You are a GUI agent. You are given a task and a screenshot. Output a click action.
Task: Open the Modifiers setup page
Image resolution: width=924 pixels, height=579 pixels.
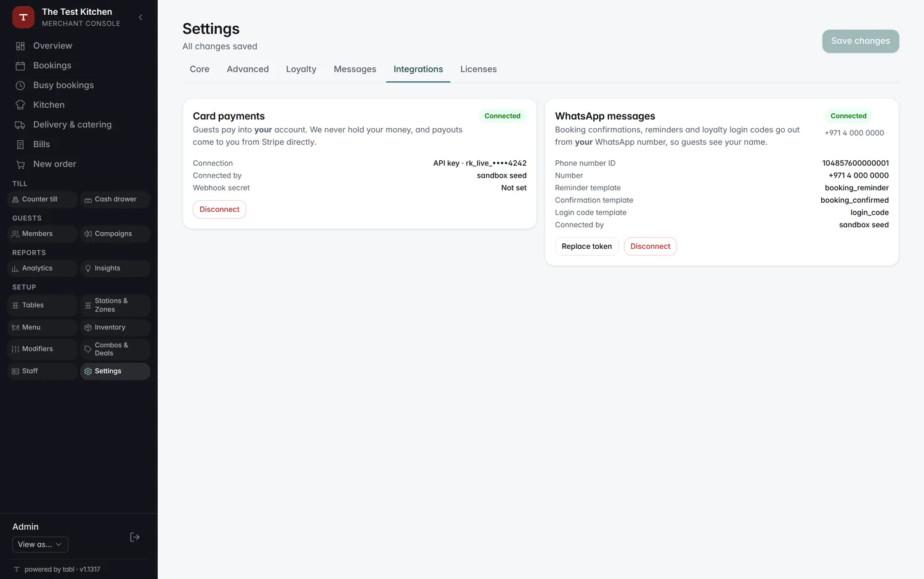pyautogui.click(x=43, y=349)
